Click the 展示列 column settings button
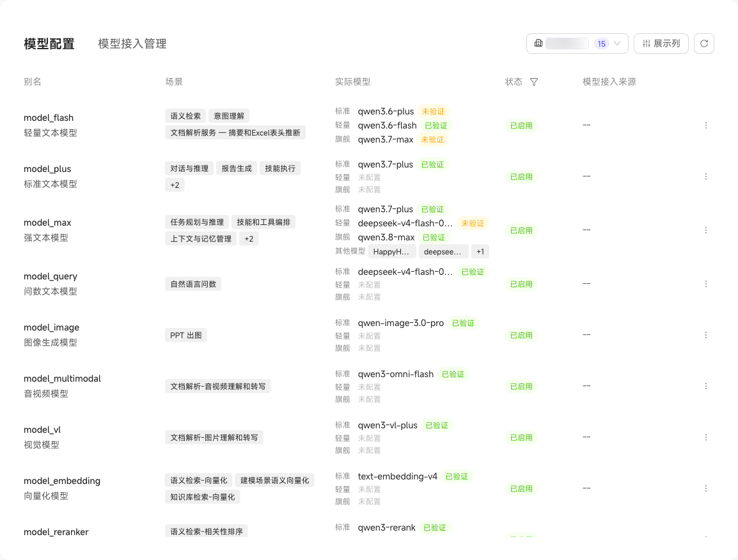The width and height of the screenshot is (738, 560). coord(661,43)
